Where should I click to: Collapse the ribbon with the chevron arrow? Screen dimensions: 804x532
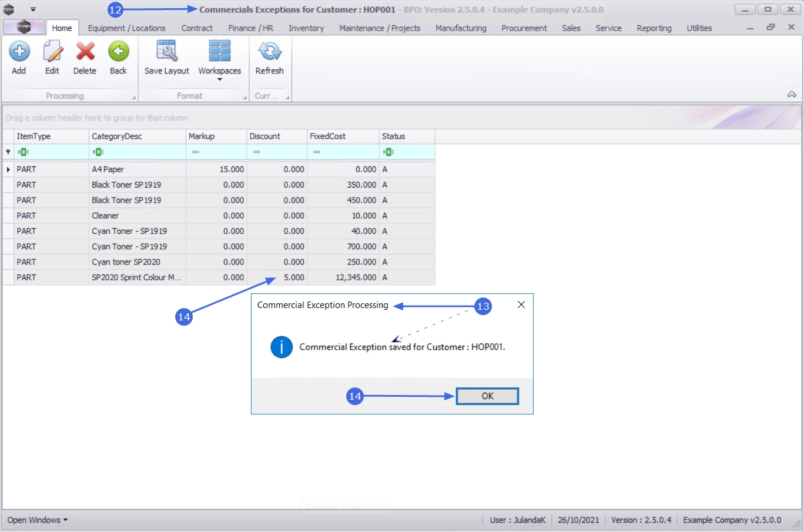coord(792,95)
